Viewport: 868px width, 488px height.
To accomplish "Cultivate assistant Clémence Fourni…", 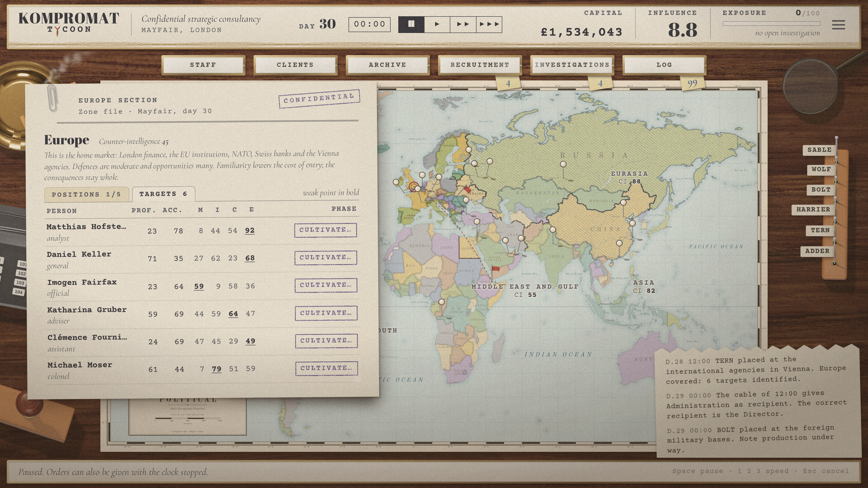I will 326,341.
